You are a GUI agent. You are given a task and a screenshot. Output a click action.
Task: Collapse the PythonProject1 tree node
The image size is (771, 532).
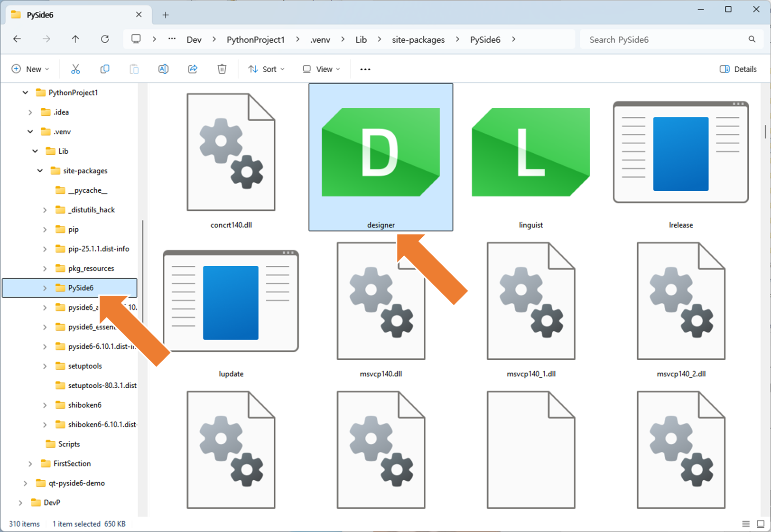tap(25, 93)
